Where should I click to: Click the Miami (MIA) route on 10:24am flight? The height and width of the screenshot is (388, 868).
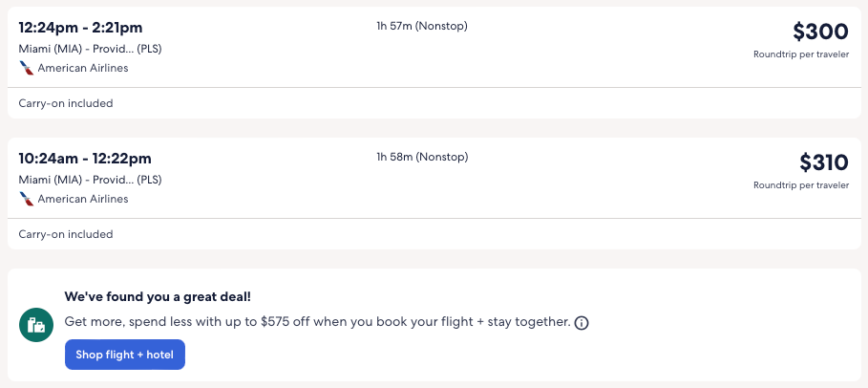point(90,179)
